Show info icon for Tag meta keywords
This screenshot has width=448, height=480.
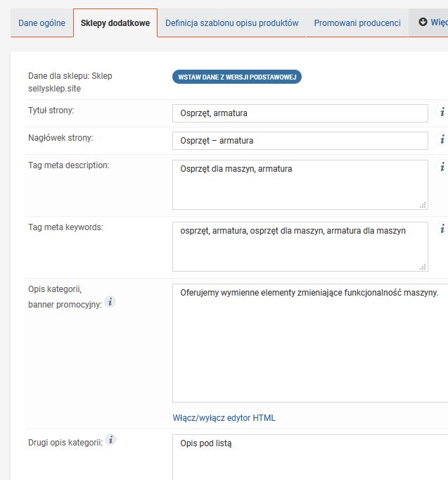click(442, 229)
